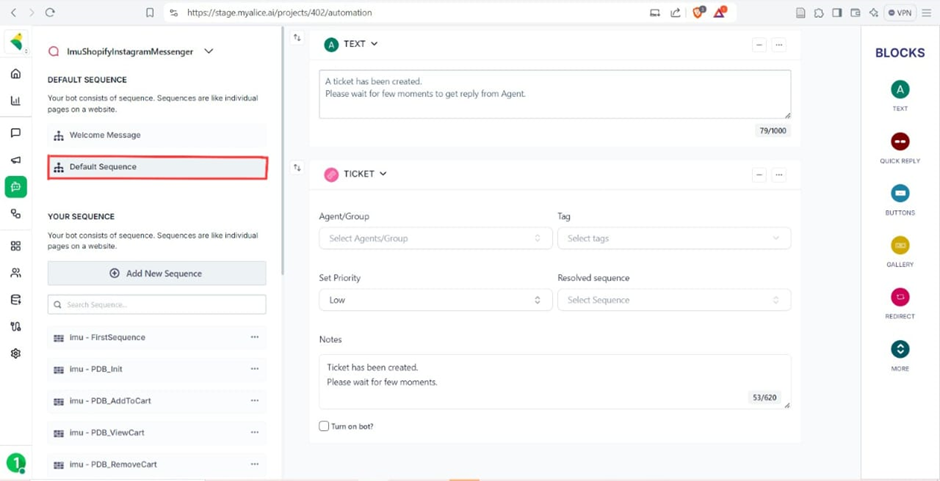This screenshot has height=481, width=940.
Task: Add a Redirect block
Action: point(899,298)
